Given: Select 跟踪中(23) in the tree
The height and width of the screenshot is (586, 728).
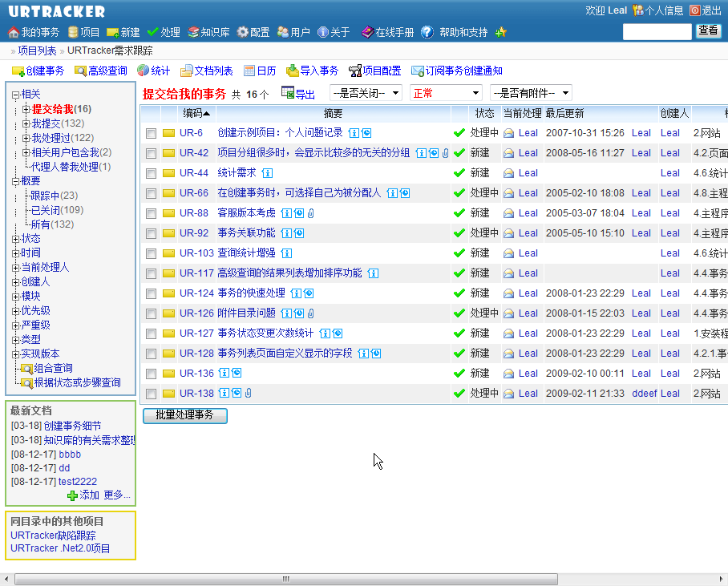Looking at the screenshot, I should (x=55, y=196).
